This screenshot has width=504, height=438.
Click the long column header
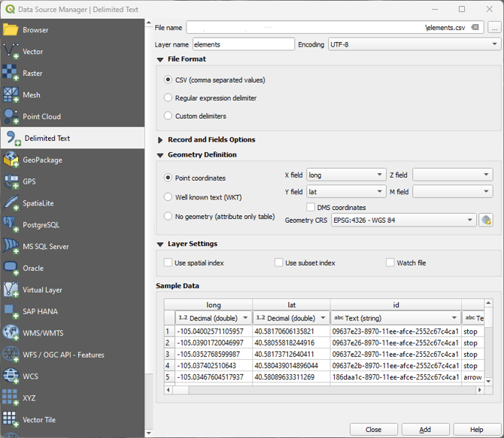214,305
